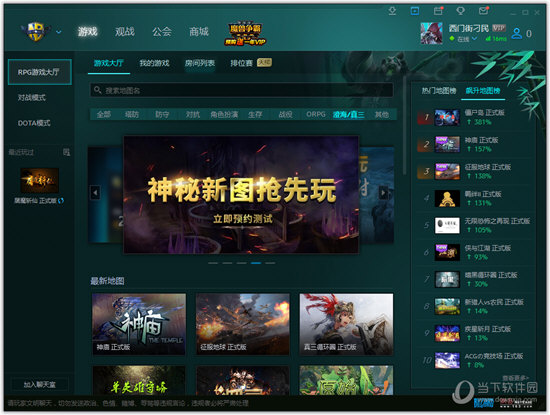Switch to the 飙升地图榜 ranking tab
The height and width of the screenshot is (415, 550).
[483, 91]
